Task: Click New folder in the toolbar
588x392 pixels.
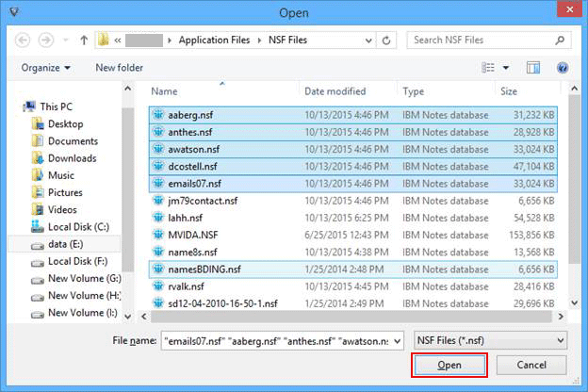Action: tap(119, 68)
